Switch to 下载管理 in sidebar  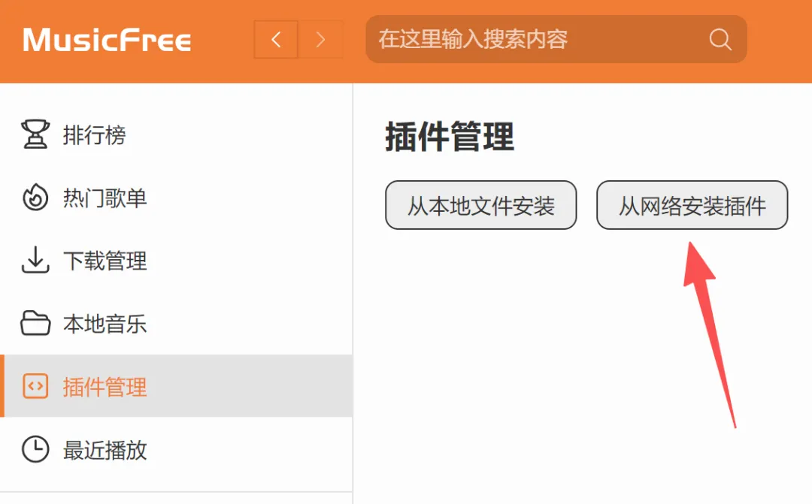[105, 261]
